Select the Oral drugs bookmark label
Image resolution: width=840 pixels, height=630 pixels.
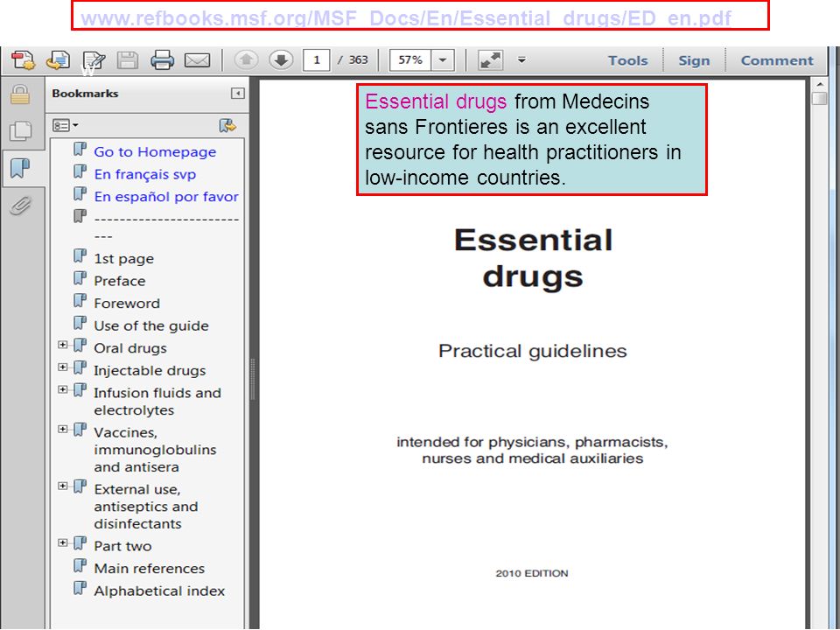point(130,348)
